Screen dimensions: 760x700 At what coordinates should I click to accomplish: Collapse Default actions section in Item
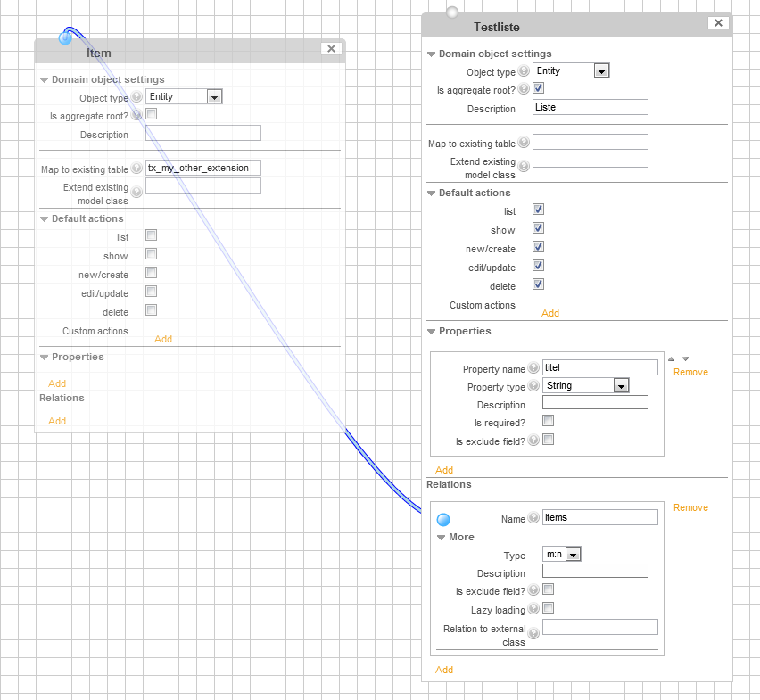pyautogui.click(x=44, y=219)
